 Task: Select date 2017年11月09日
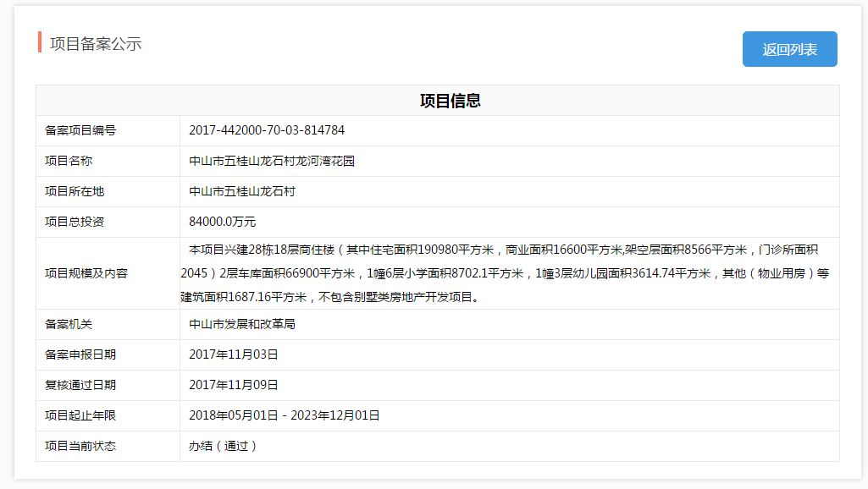(234, 385)
